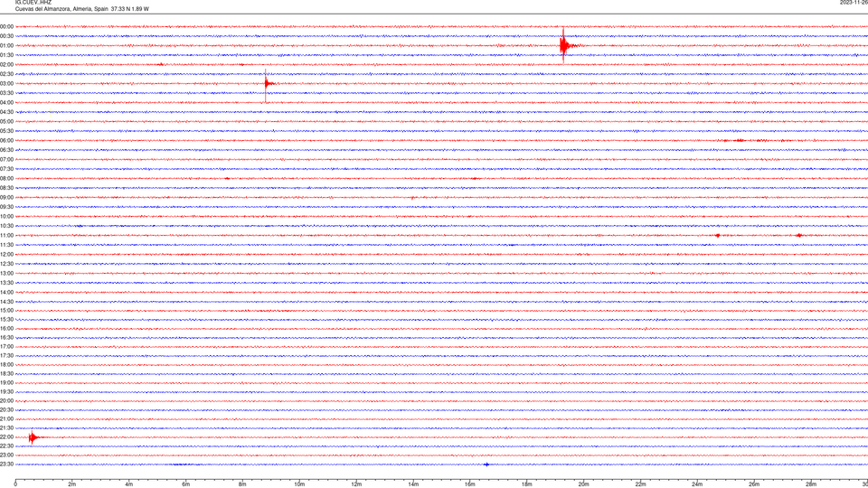
Task: Select the 08:00 time label
Action: [6, 179]
